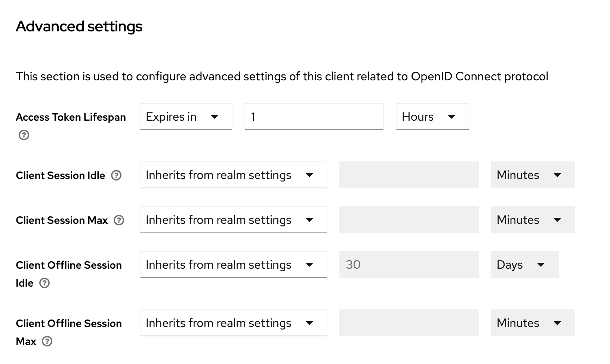Click the Access Token Lifespan value field
Screen dimensions: 610x364
tap(314, 117)
